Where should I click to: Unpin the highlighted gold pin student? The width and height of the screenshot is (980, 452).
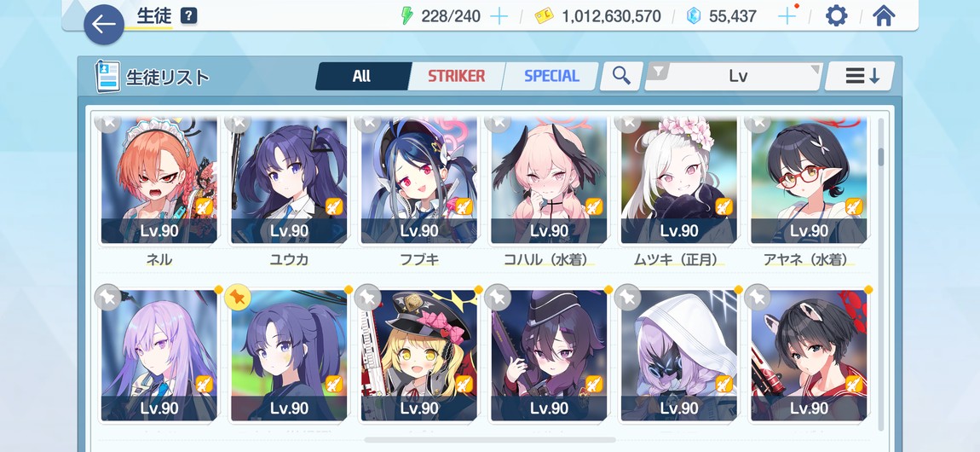[238, 297]
